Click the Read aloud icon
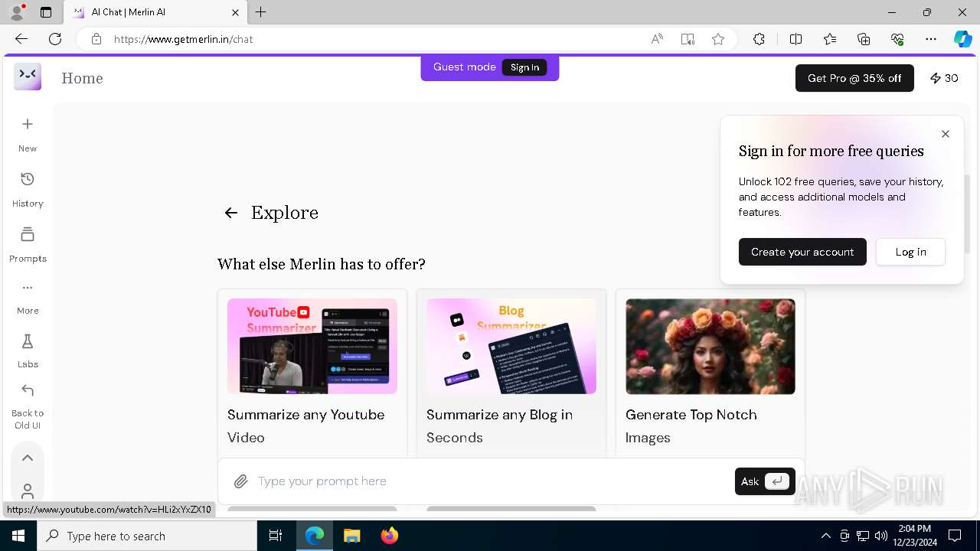 (x=657, y=39)
